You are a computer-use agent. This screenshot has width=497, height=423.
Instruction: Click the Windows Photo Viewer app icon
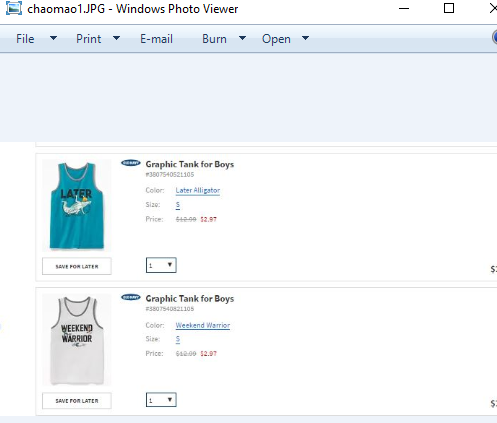(x=14, y=8)
